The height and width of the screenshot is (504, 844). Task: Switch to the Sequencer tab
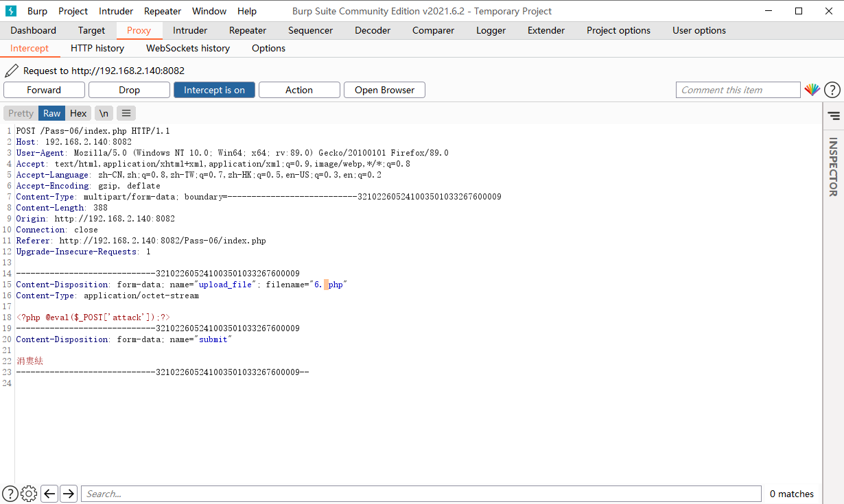coord(310,30)
